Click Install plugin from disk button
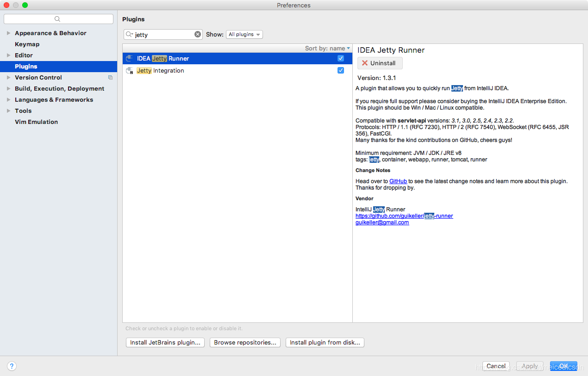Viewport: 588px width, 376px height. (325, 343)
